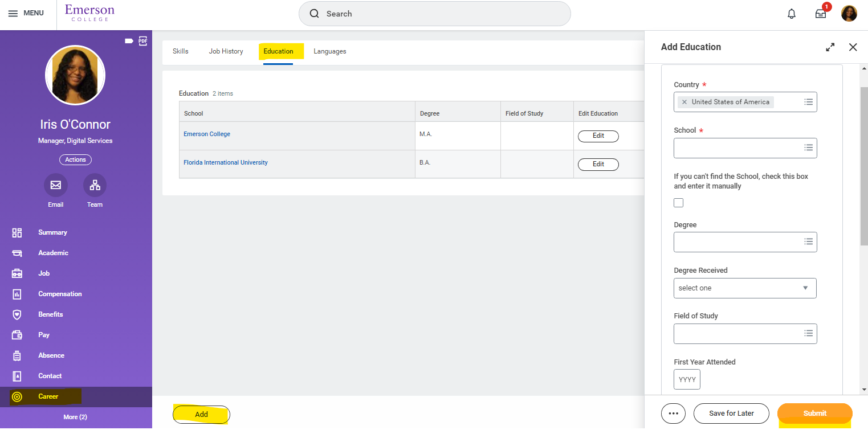Switch to the Job History tab

226,51
